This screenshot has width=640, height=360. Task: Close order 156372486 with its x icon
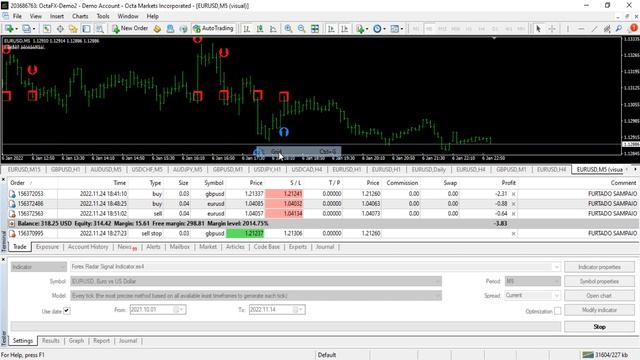pyautogui.click(x=513, y=204)
